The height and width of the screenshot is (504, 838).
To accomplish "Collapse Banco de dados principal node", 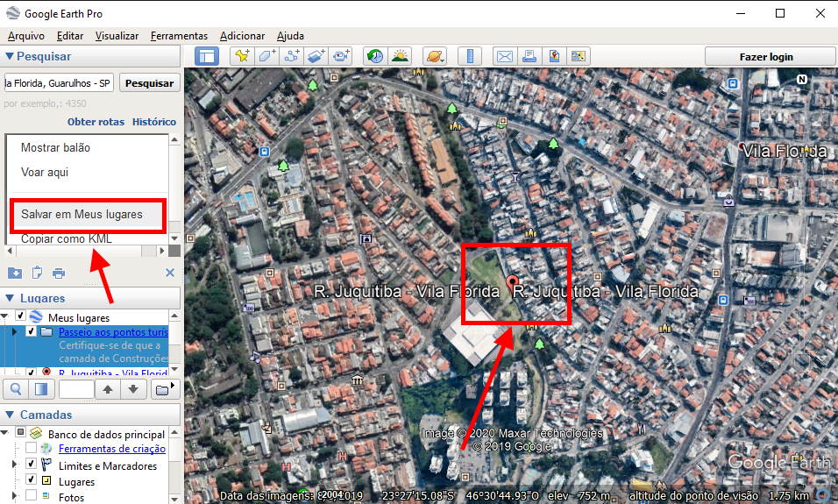I will click(x=4, y=432).
